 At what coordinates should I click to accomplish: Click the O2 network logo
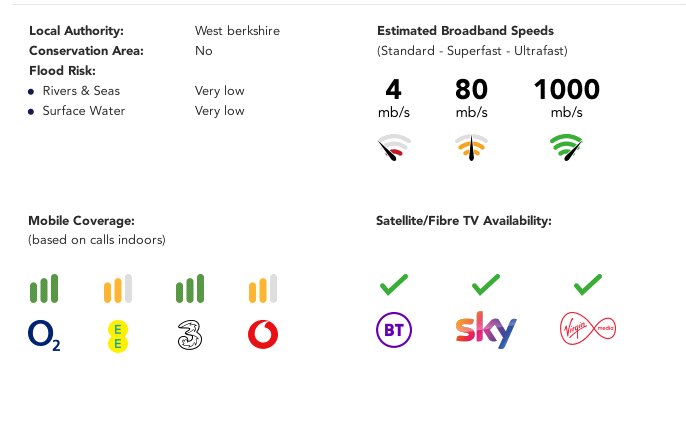44,335
